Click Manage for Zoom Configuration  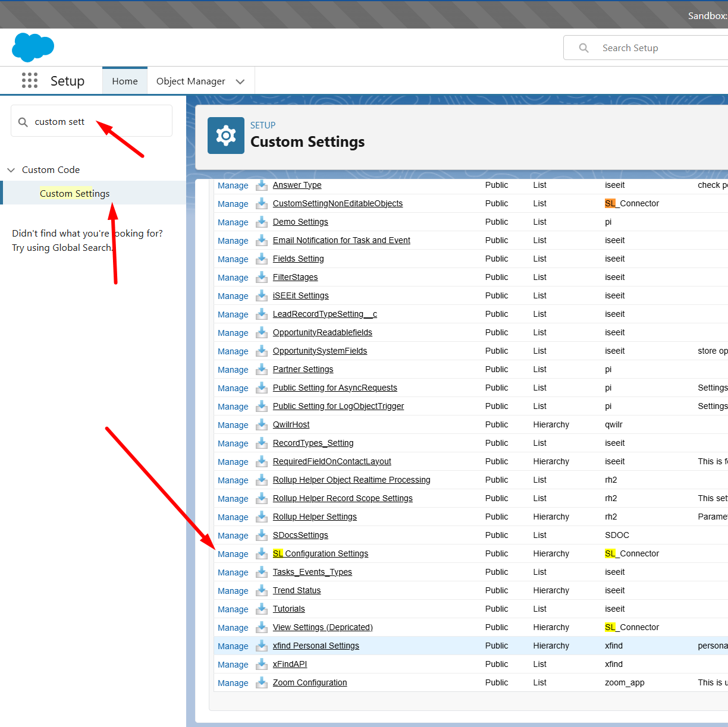point(233,683)
